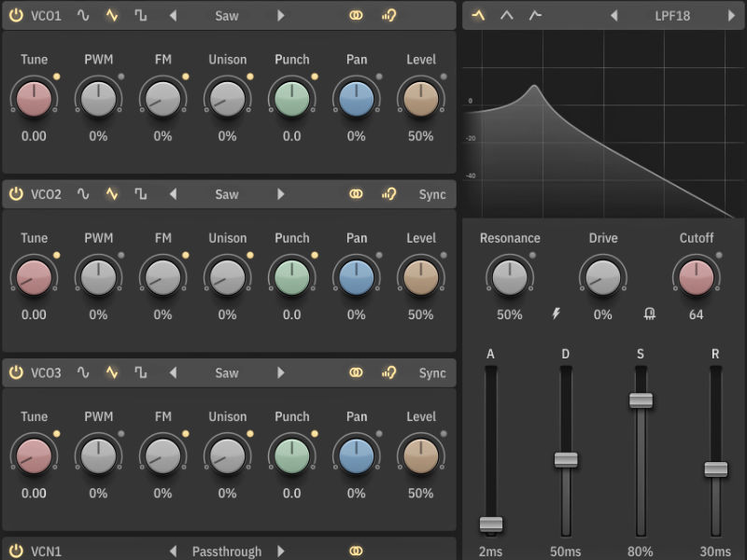Viewport: 747px width, 560px height.
Task: Select saw waveform icon for VCO3
Action: point(112,372)
